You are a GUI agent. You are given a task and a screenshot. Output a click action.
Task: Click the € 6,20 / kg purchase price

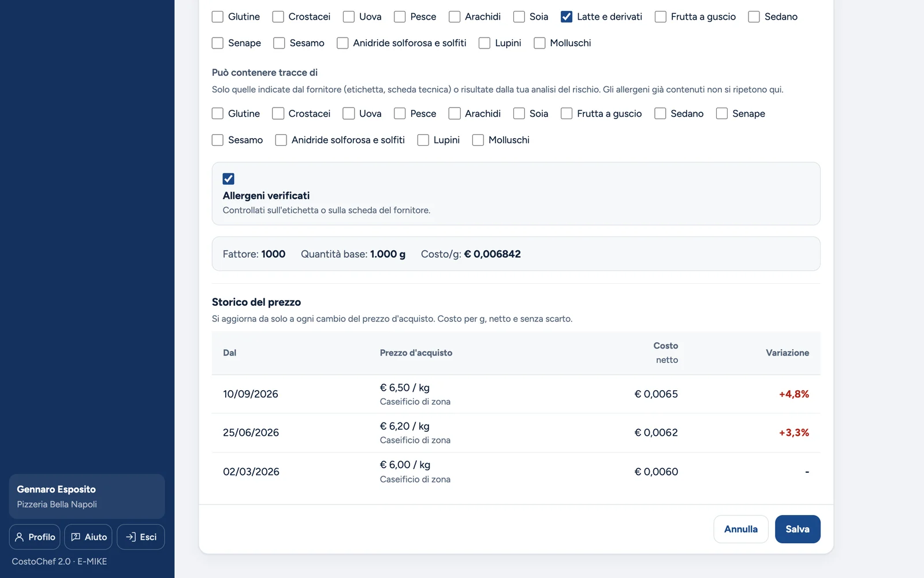(x=405, y=426)
